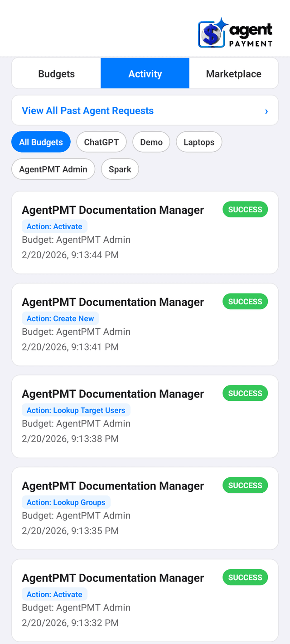Filter activity by Demo budget
The image size is (290, 644).
[151, 142]
